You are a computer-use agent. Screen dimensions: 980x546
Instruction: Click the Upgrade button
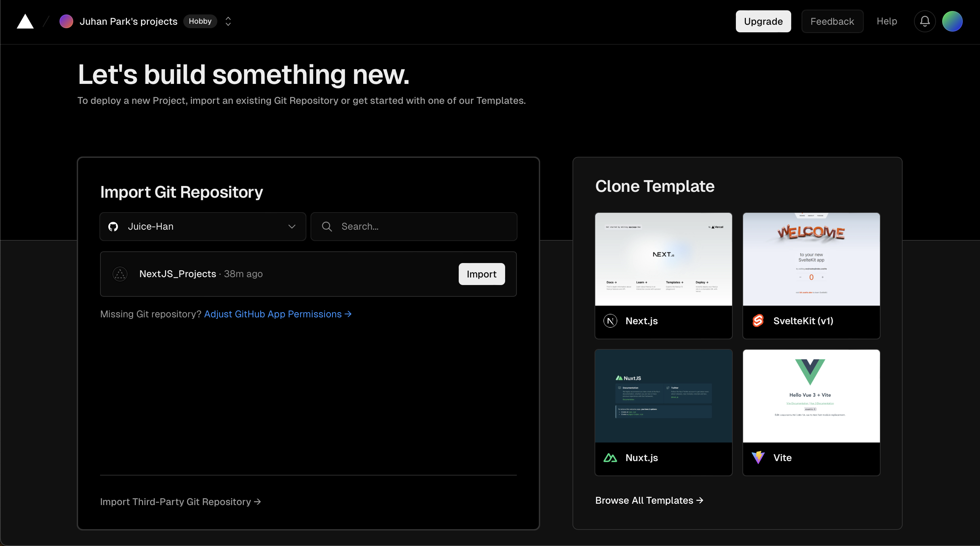tap(763, 21)
